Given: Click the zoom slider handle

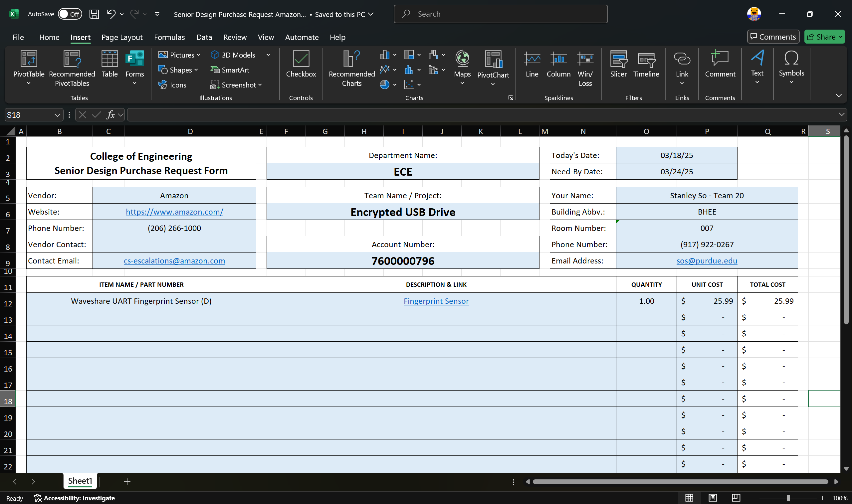Looking at the screenshot, I should click(788, 498).
